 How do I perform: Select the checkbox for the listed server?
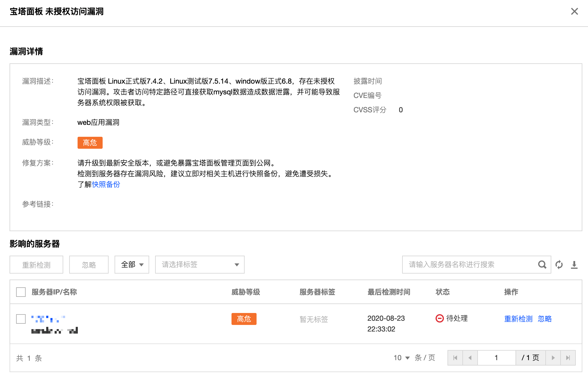[21, 319]
